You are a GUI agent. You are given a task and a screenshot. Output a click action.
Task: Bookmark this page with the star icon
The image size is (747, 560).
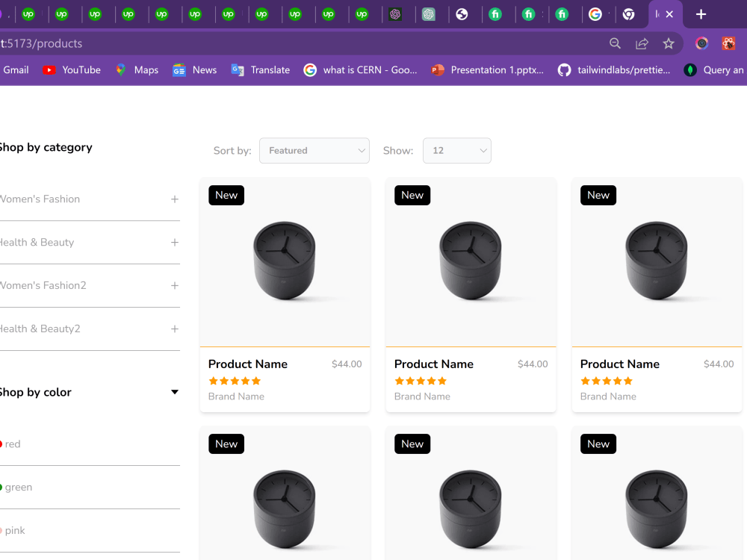point(669,43)
